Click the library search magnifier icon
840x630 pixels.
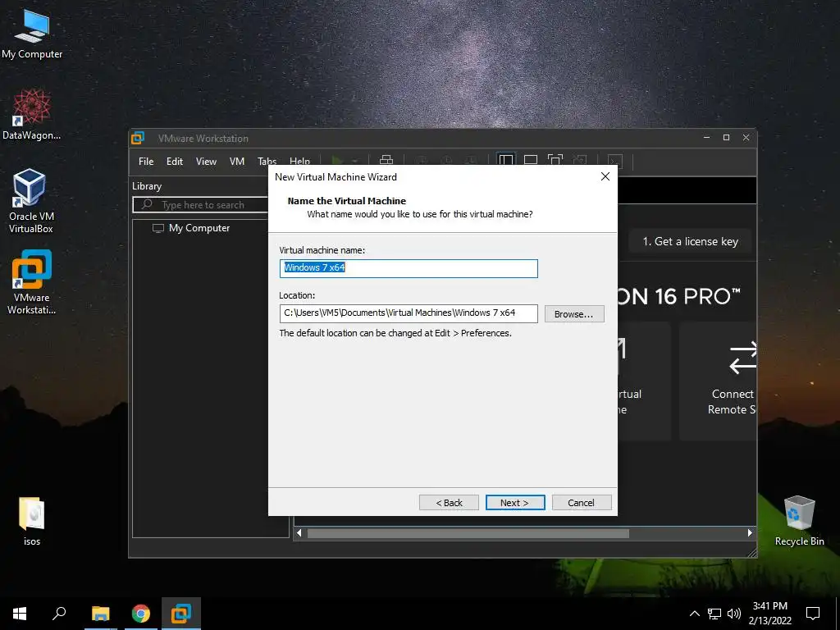(x=147, y=204)
